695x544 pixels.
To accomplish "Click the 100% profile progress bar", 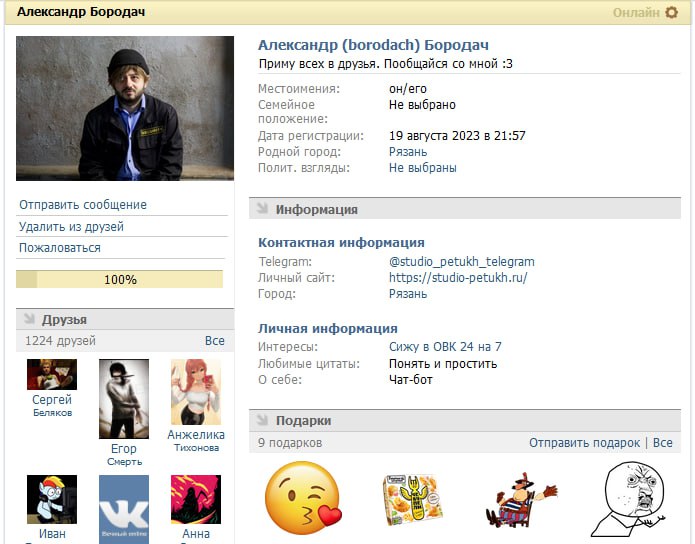I will 120,280.
